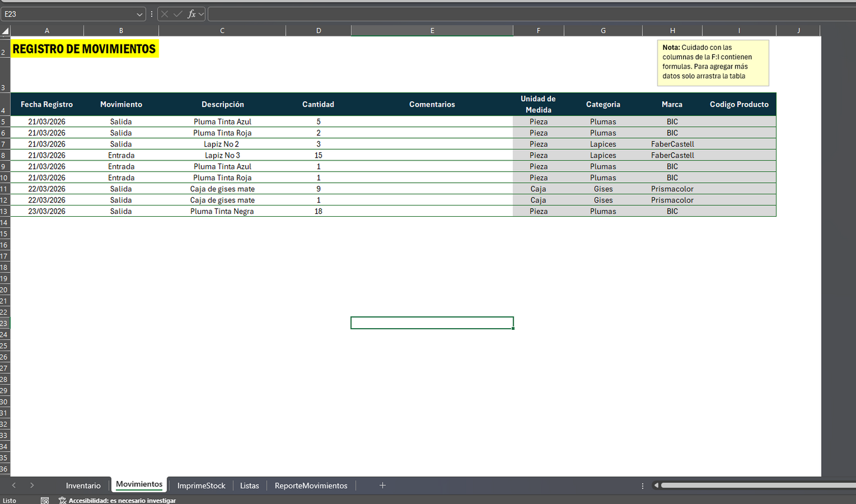Image resolution: width=856 pixels, height=504 pixels.
Task: Add a new sheet with the plus icon
Action: 383,485
